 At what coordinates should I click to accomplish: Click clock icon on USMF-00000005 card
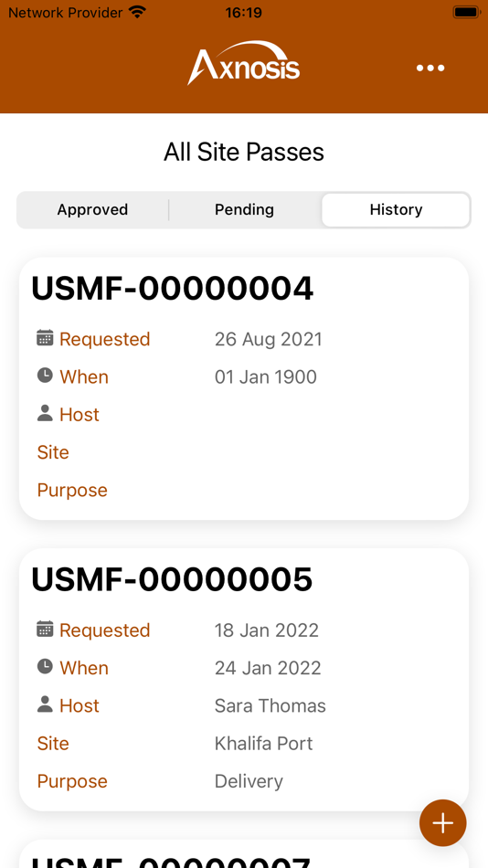pyautogui.click(x=45, y=667)
